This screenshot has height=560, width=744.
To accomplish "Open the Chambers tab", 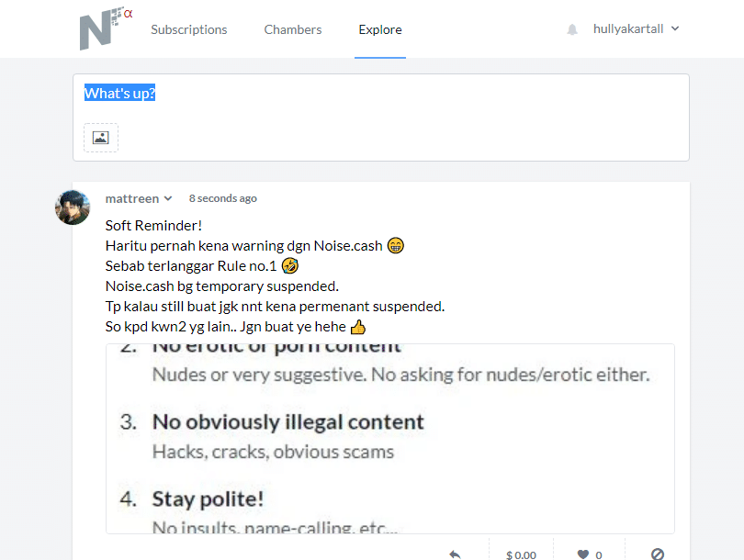I will click(x=293, y=29).
